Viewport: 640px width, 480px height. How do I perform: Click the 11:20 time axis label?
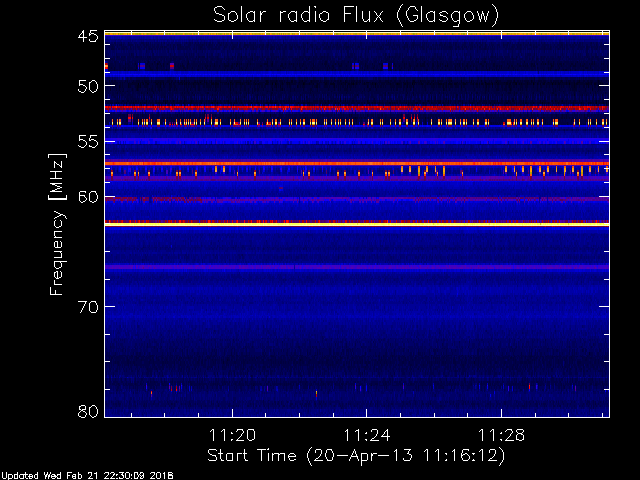[232, 435]
